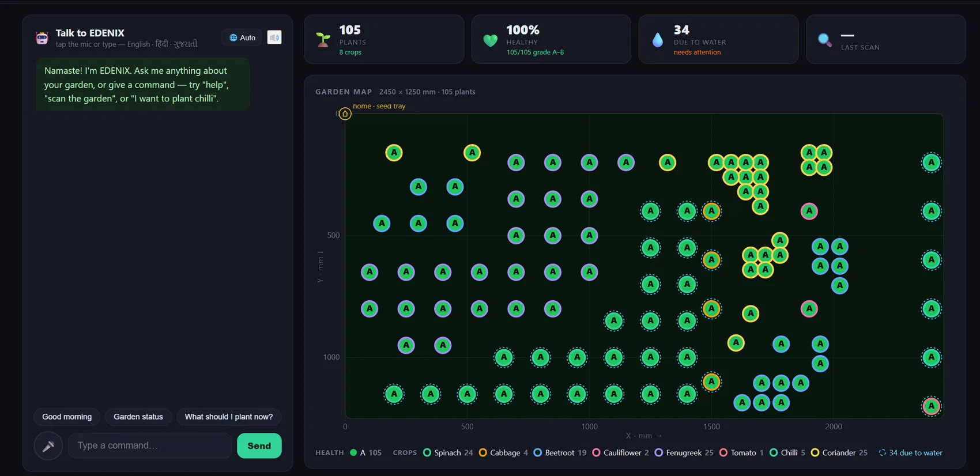Focus the Type a command input field
The height and width of the screenshot is (476, 980).
150,445
